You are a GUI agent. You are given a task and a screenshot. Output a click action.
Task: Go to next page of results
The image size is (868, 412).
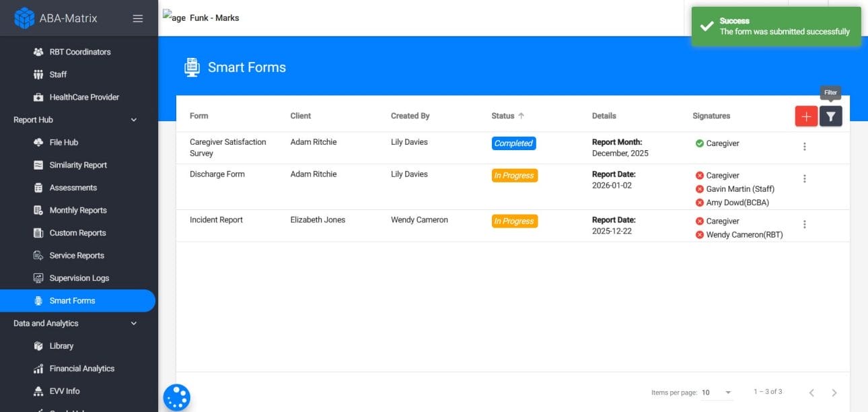click(834, 392)
